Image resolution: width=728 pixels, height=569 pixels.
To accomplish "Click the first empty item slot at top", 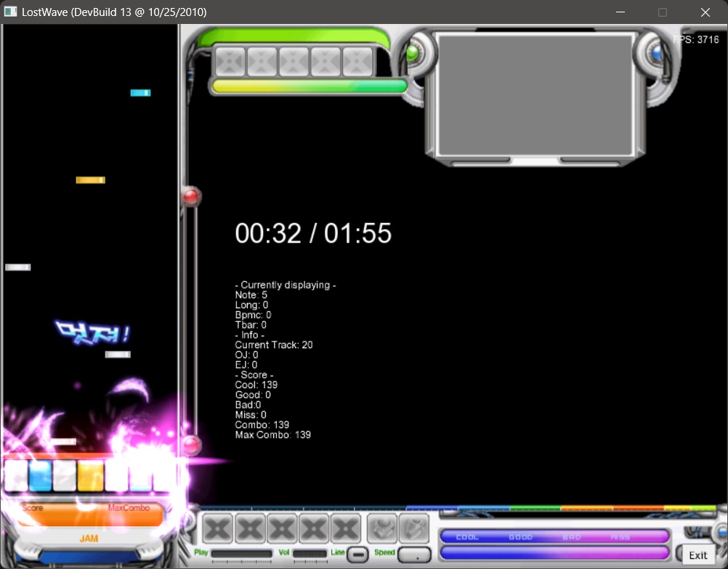I will [230, 62].
